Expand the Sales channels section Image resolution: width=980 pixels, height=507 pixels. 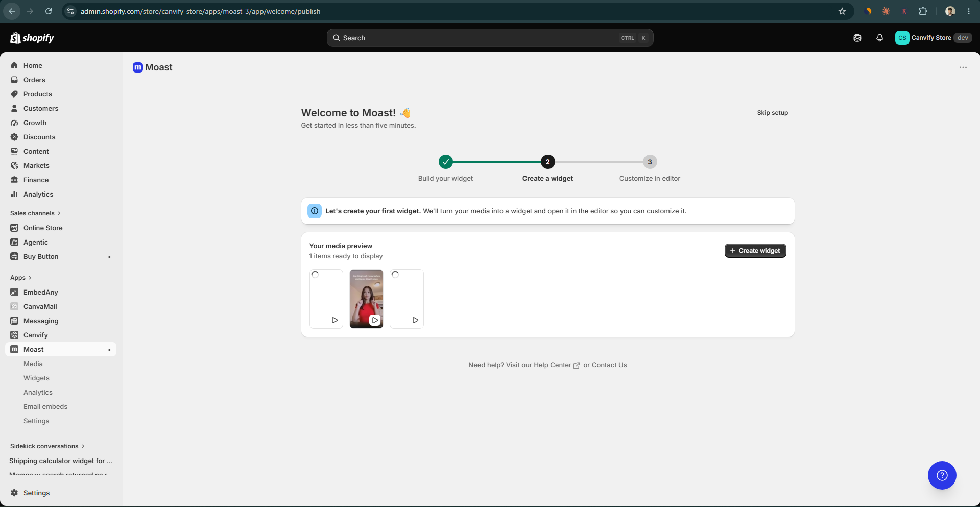pyautogui.click(x=35, y=213)
